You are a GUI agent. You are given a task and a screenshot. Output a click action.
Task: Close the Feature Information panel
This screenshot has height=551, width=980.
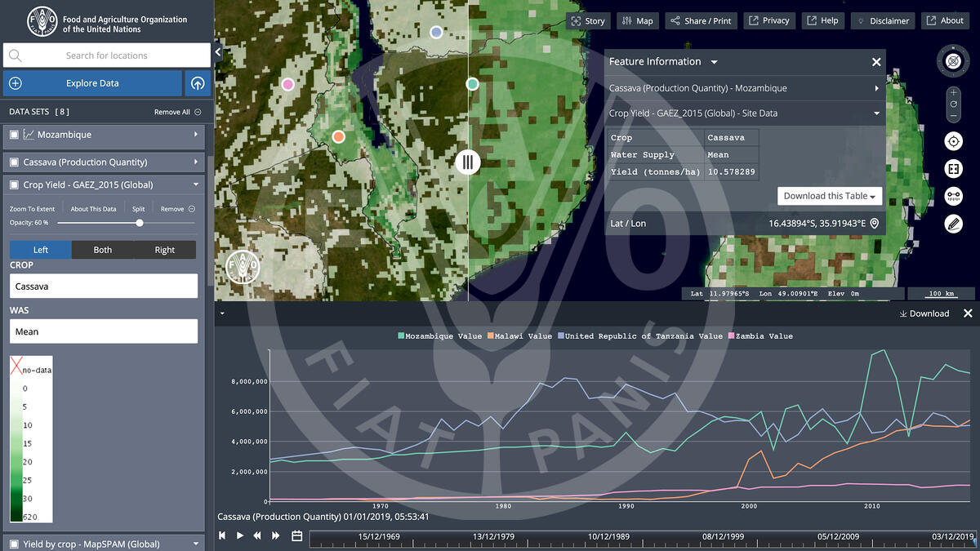point(876,62)
